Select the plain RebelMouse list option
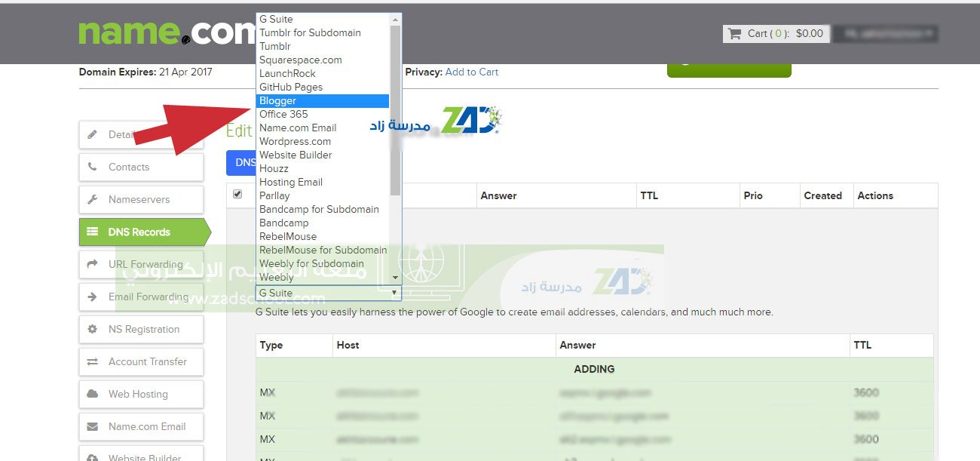The image size is (980, 461). click(x=323, y=236)
